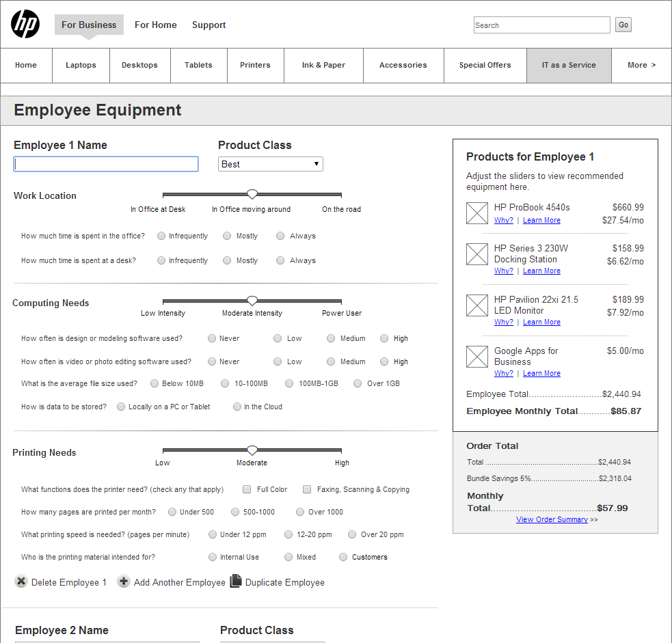Screen dimensions: 672x643
Task: Select Always for time spent in office
Action: (x=280, y=236)
